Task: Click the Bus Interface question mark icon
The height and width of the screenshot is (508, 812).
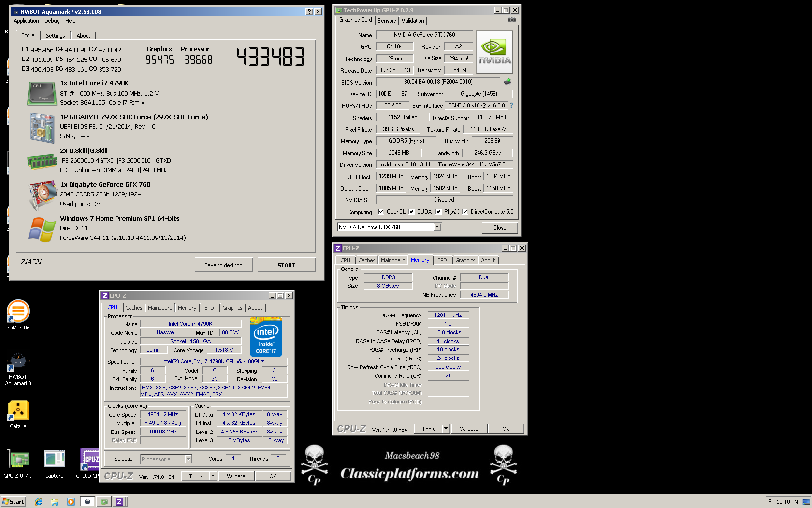Action: (511, 105)
